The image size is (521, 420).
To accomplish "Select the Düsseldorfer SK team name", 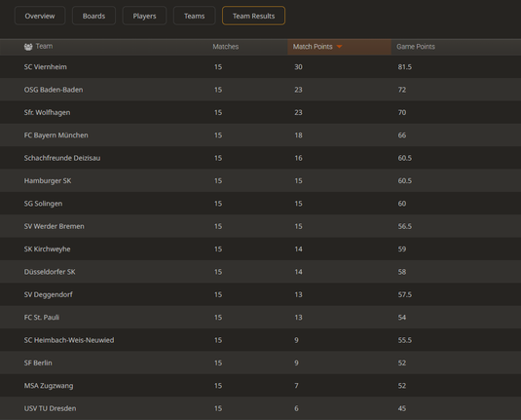I will [50, 272].
